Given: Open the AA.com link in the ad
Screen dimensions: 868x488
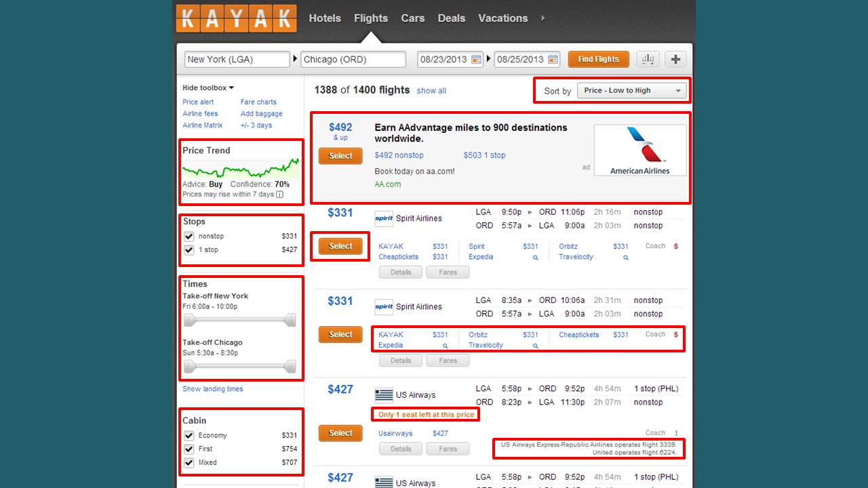Looking at the screenshot, I should point(388,184).
